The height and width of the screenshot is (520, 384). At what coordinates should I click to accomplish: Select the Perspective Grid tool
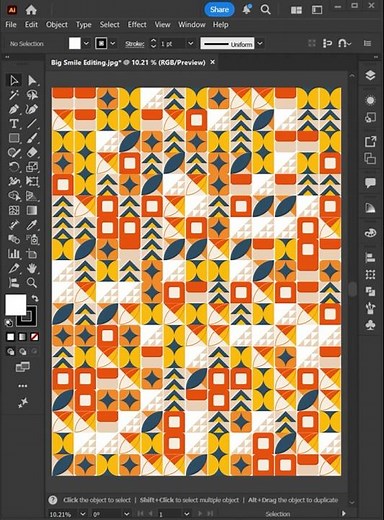pos(32,196)
